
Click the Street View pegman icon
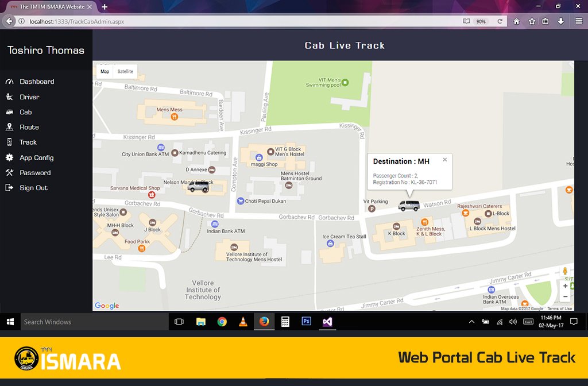pos(565,271)
